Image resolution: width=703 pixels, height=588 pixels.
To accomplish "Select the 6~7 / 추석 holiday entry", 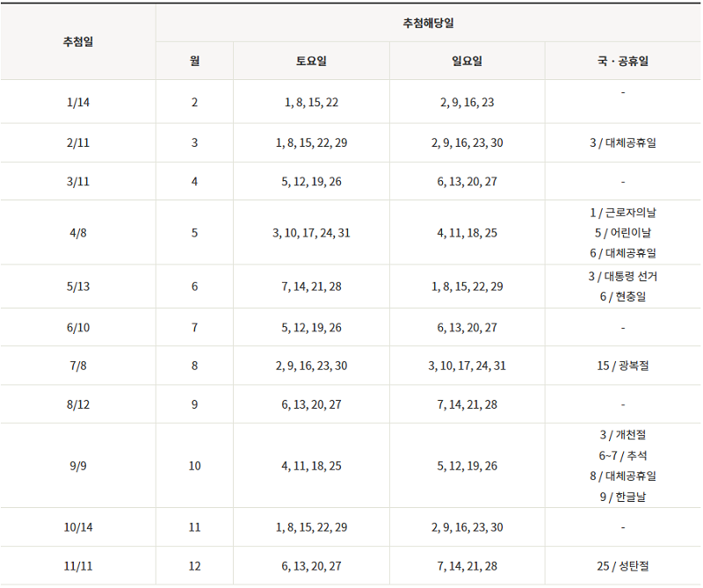I will tap(622, 455).
